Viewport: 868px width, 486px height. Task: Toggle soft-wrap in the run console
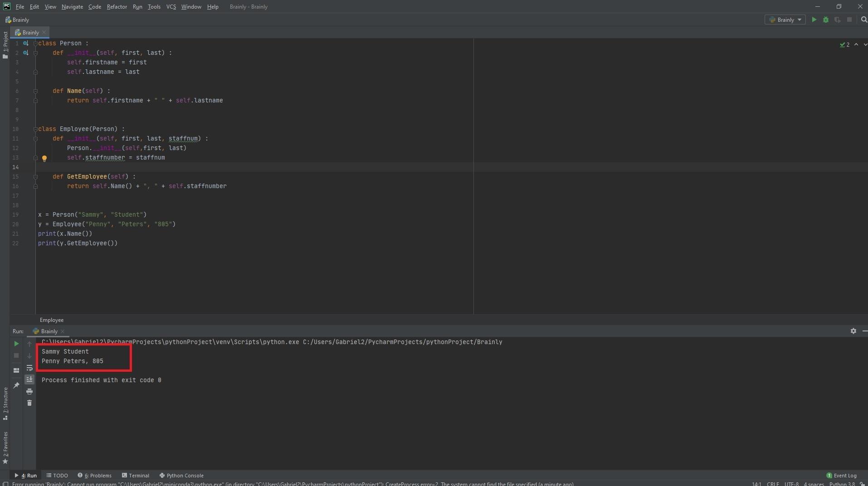click(29, 368)
